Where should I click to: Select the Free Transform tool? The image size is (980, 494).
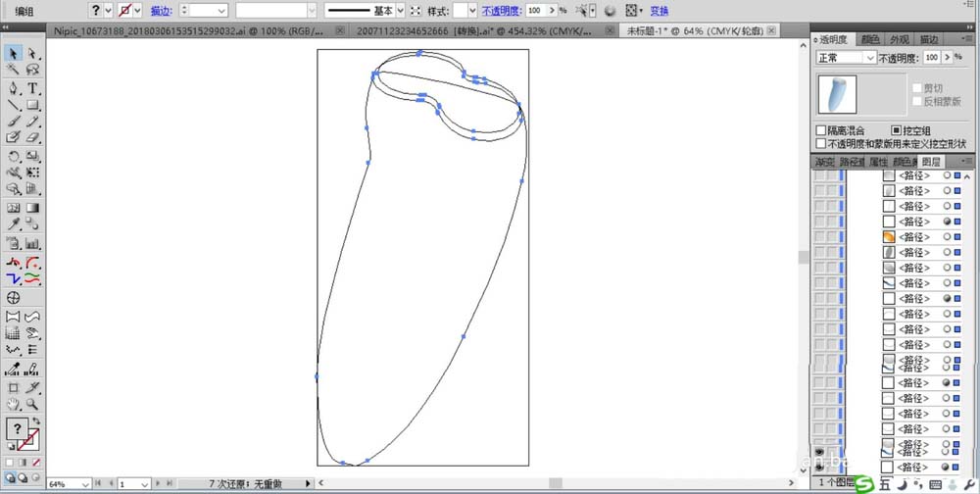pos(32,173)
